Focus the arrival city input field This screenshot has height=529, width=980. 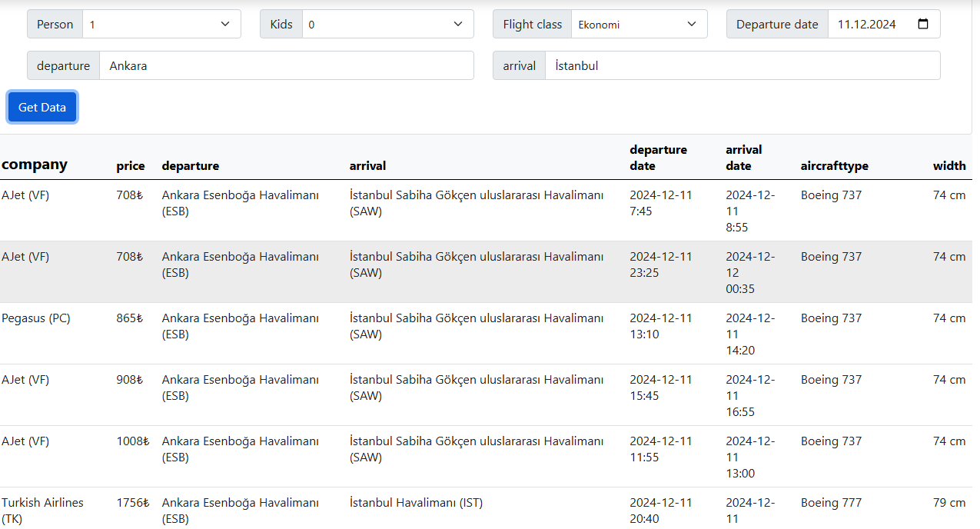[x=742, y=65]
